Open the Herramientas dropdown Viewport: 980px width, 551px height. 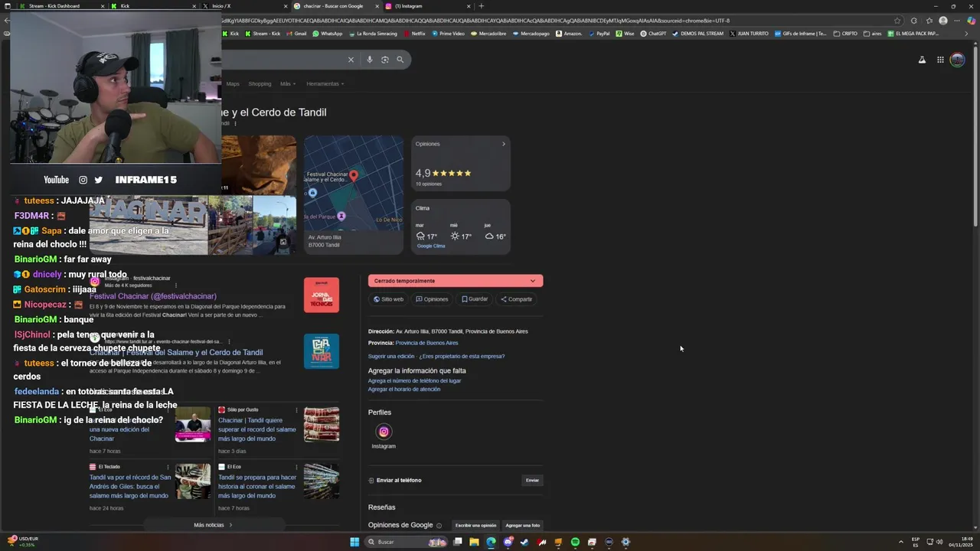click(325, 83)
